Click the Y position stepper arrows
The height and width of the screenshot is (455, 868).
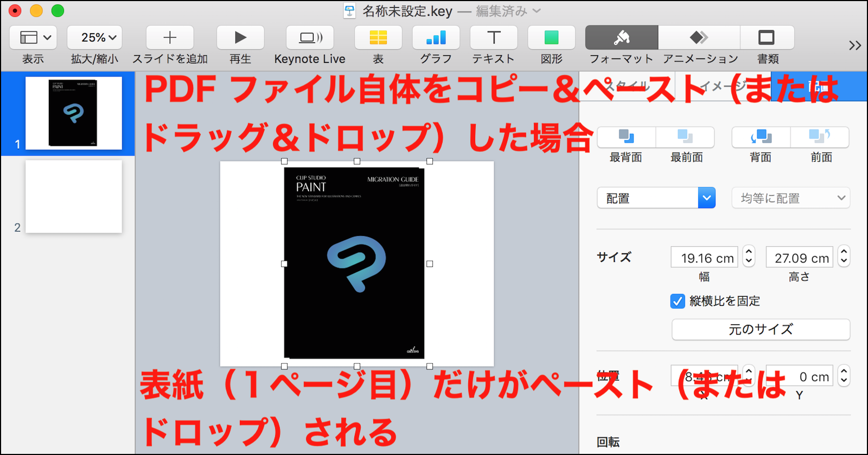click(x=844, y=375)
